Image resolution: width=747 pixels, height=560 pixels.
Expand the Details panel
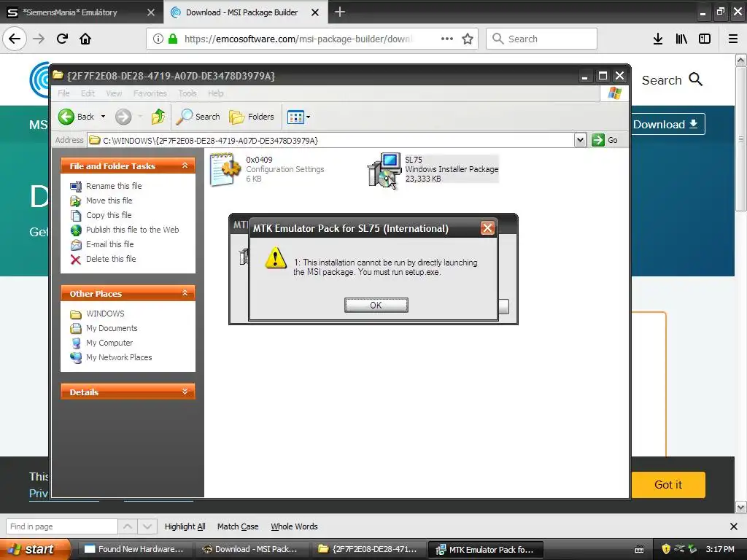185,392
